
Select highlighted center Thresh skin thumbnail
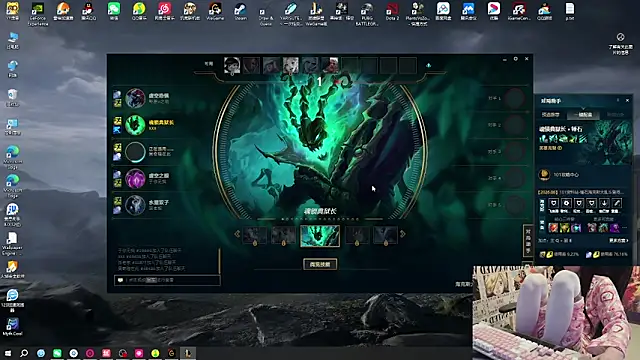320,236
